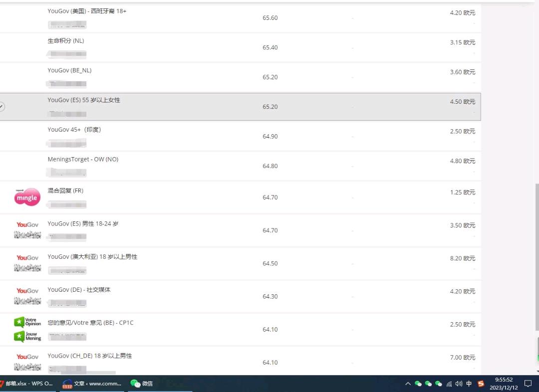Open the 混合回复 (FR) panel
Screen dimensions: 539x392
[65, 191]
